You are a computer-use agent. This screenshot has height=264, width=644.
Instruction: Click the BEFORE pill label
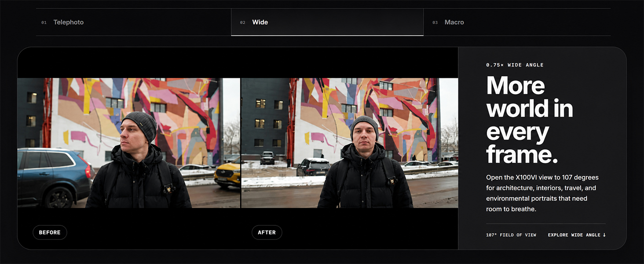pyautogui.click(x=50, y=232)
